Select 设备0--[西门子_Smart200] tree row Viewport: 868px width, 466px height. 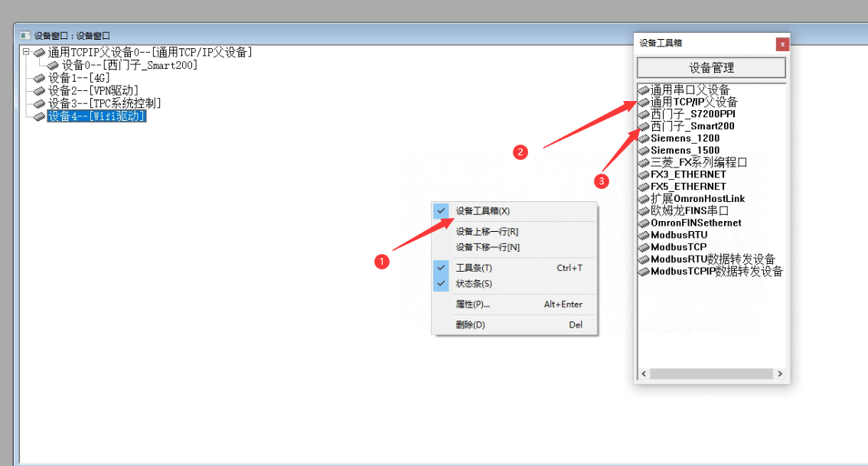click(129, 65)
